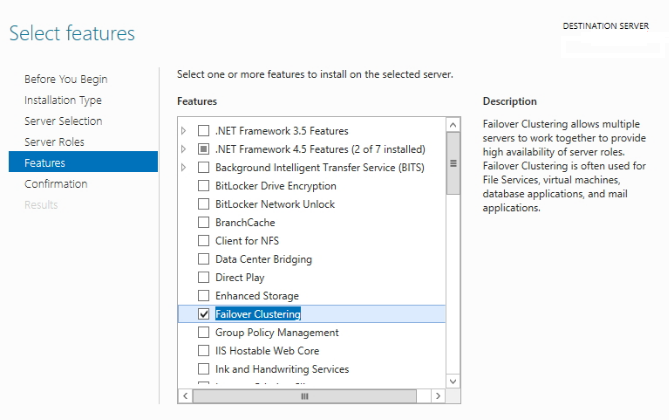Open the Installation Type step
671x420 pixels.
63,100
